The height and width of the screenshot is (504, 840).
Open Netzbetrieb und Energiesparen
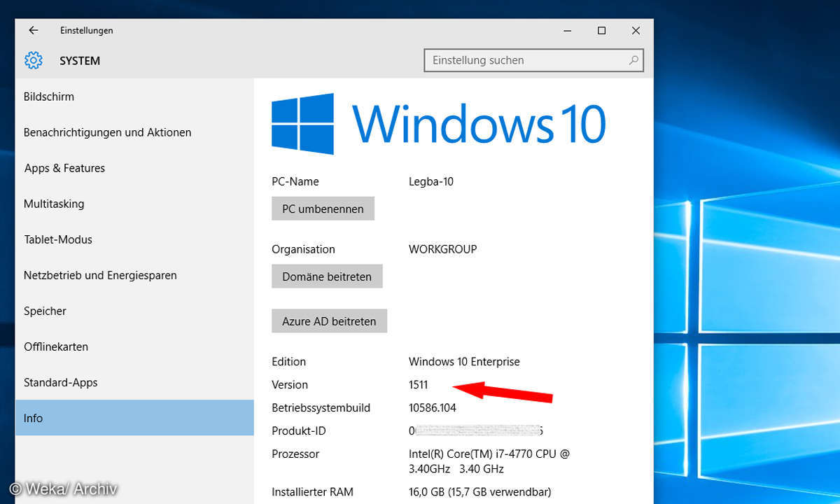134,275
